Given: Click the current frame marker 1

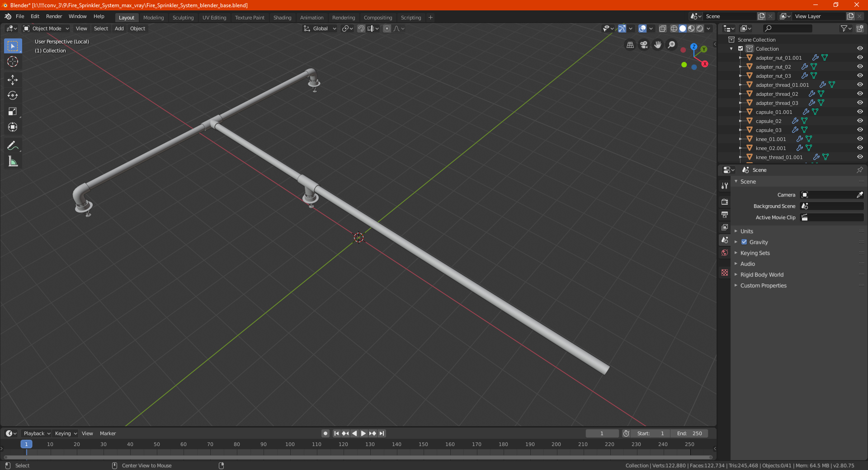Looking at the screenshot, I should [26, 444].
